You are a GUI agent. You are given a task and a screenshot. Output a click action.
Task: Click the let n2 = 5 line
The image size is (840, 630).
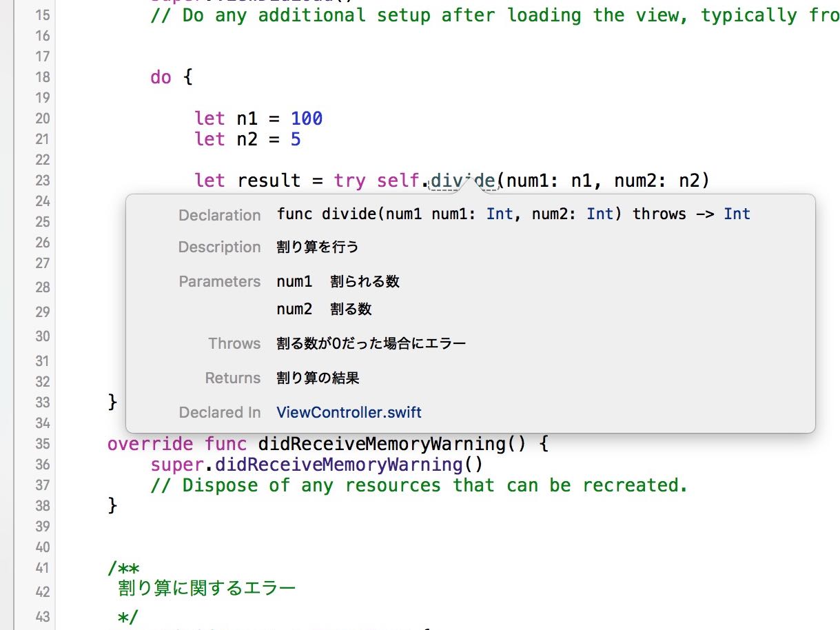click(x=247, y=139)
